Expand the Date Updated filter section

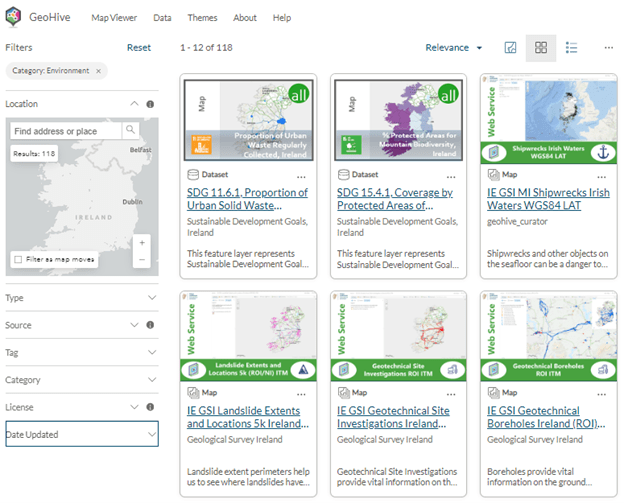coord(82,434)
